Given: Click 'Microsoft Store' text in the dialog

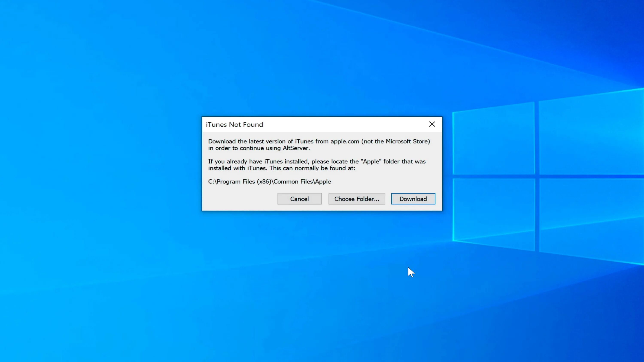Looking at the screenshot, I should point(407,141).
